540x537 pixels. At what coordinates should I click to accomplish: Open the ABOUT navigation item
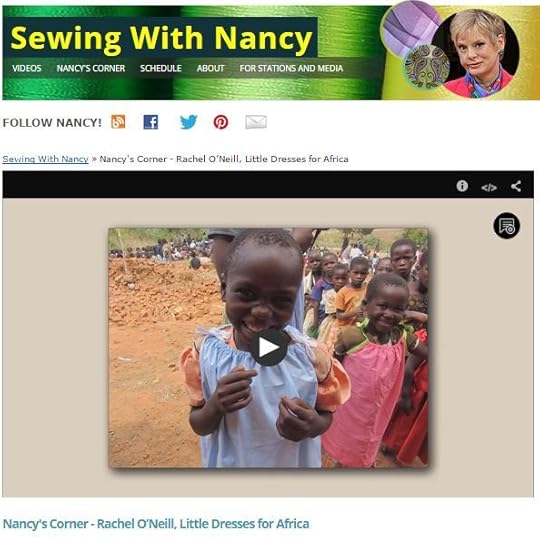[210, 68]
